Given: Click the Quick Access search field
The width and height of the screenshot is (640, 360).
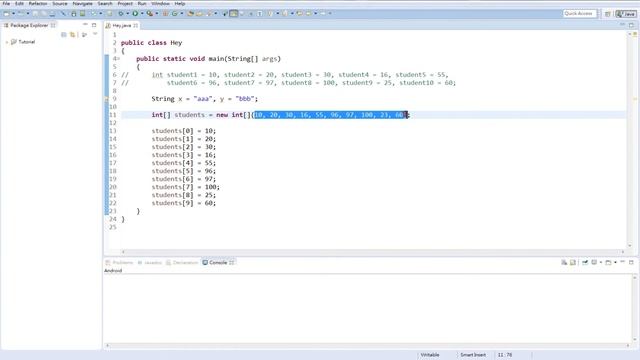Looking at the screenshot, I should tap(579, 13).
